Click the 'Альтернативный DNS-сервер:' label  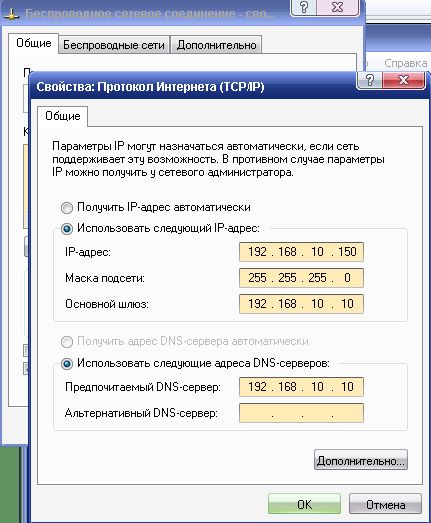(141, 413)
